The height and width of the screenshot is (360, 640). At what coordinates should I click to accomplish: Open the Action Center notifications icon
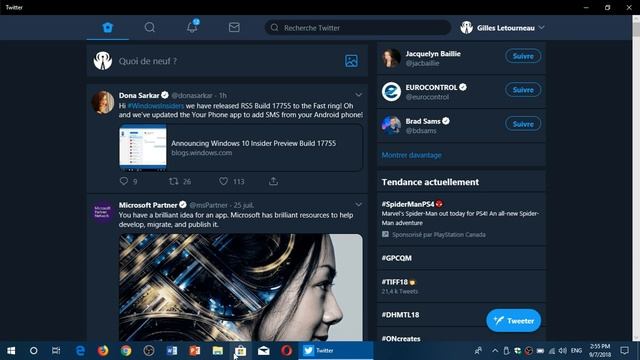(624, 351)
